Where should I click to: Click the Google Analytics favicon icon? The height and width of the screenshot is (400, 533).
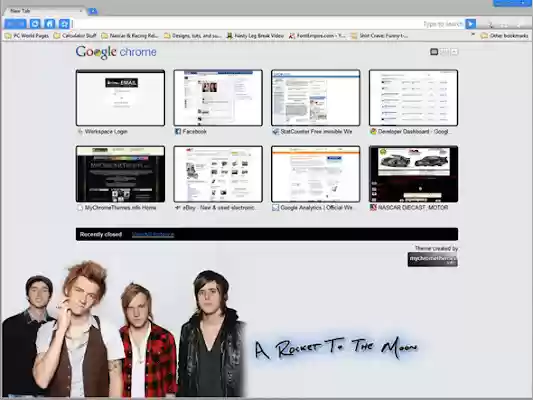pyautogui.click(x=275, y=208)
